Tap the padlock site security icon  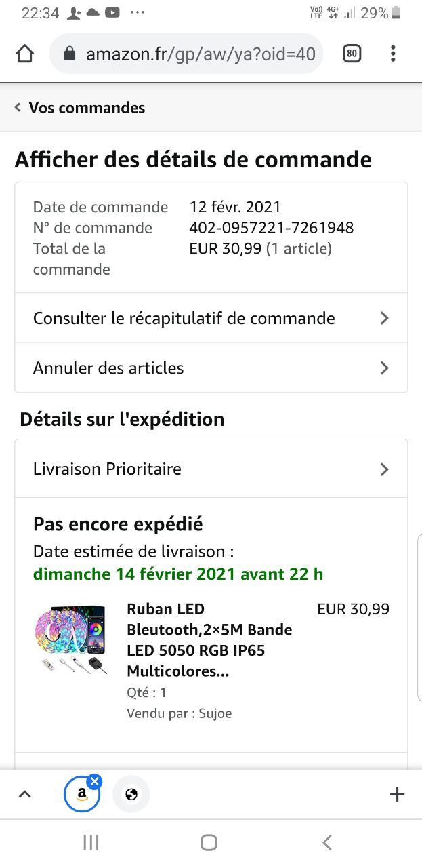tap(69, 54)
